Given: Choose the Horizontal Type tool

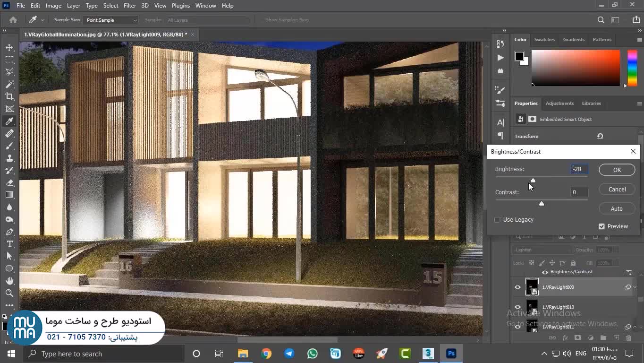Looking at the screenshot, I should point(9,244).
